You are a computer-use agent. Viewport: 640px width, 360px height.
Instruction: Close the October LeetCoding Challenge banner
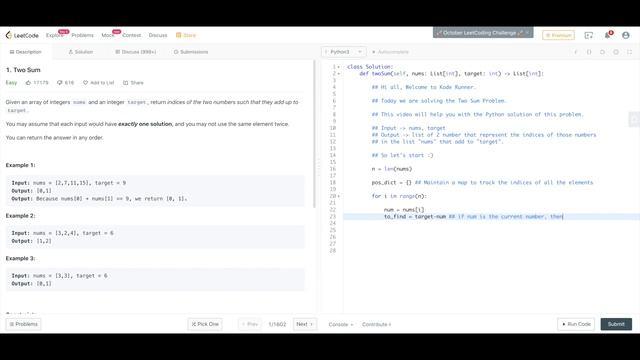527,33
